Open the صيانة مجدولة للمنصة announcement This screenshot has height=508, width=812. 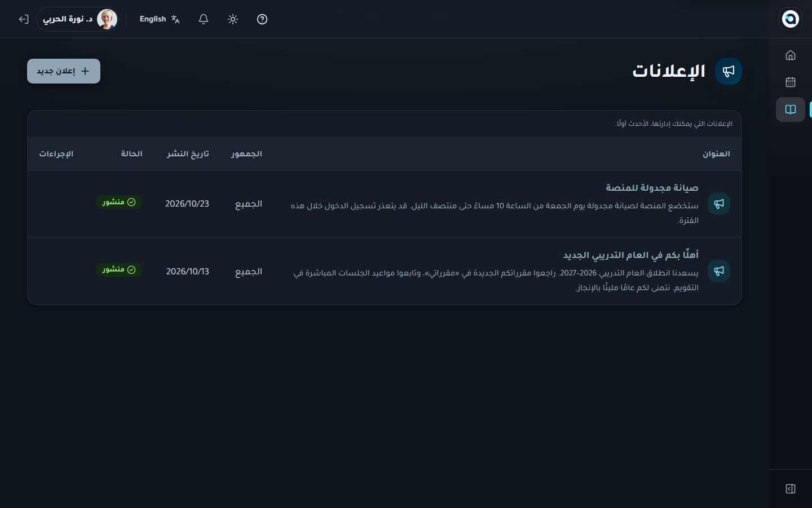(652, 187)
